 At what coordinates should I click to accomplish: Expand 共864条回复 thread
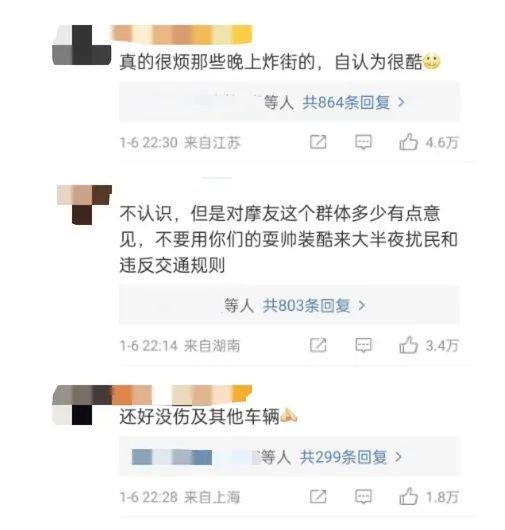coord(353,102)
